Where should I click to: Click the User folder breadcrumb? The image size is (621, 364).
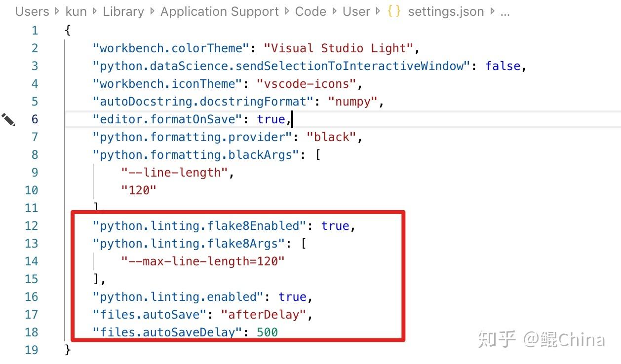click(356, 11)
